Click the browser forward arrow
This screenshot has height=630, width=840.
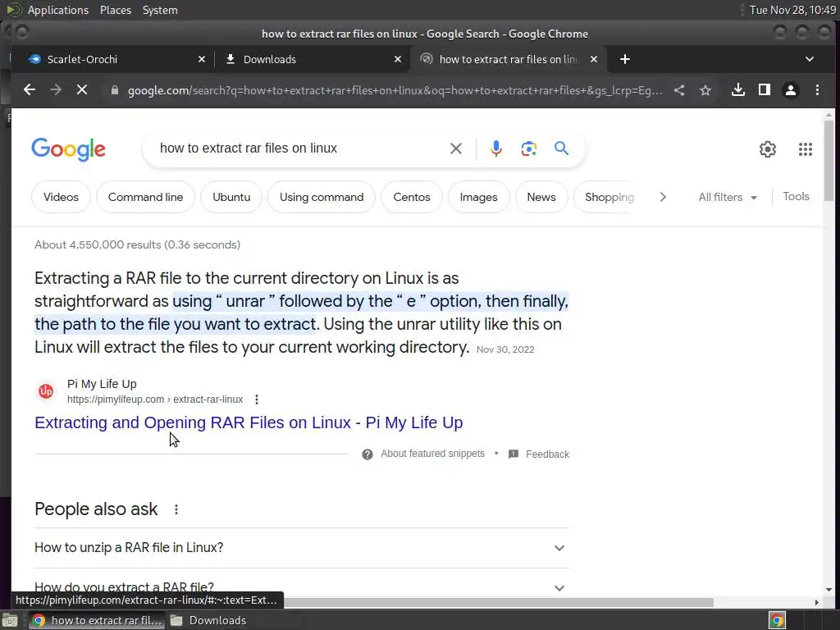click(x=56, y=90)
